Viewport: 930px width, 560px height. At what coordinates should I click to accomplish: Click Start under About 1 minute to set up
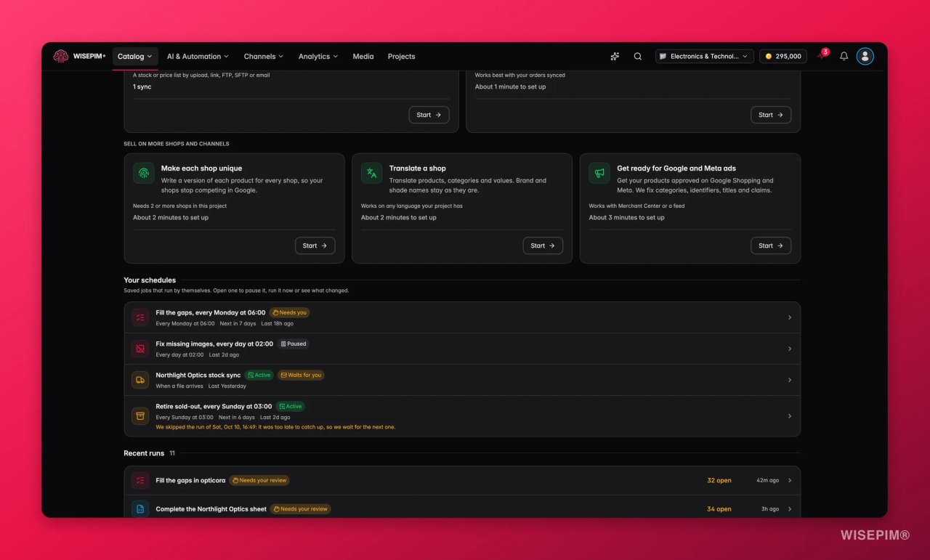771,115
